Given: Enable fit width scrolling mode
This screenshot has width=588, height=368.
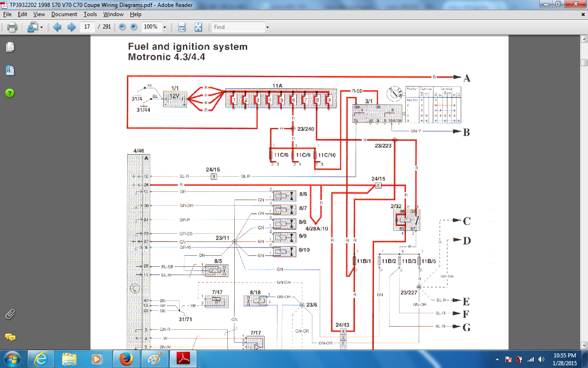Looking at the screenshot, I should coord(181,27).
